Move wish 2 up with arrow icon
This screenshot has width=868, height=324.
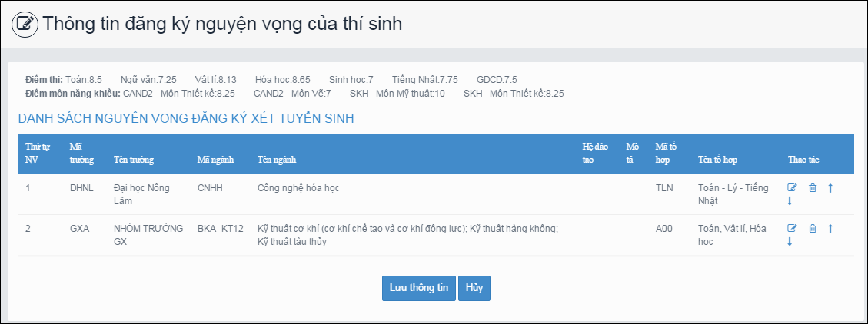click(830, 228)
